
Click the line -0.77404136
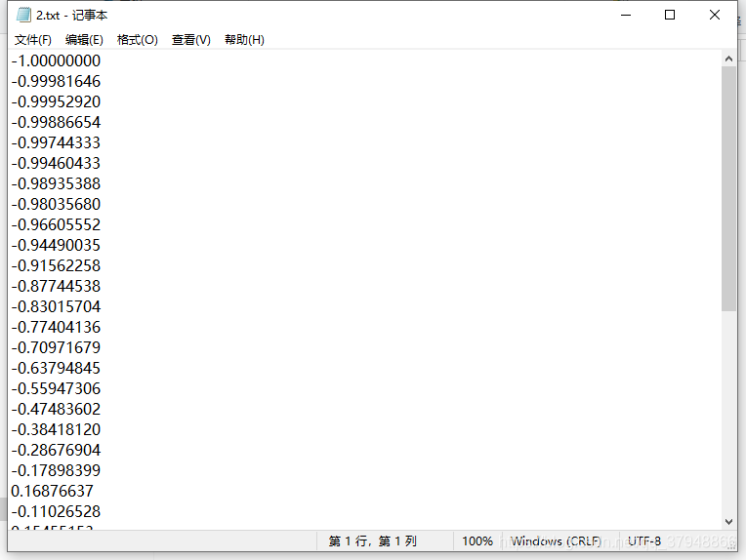tap(56, 327)
